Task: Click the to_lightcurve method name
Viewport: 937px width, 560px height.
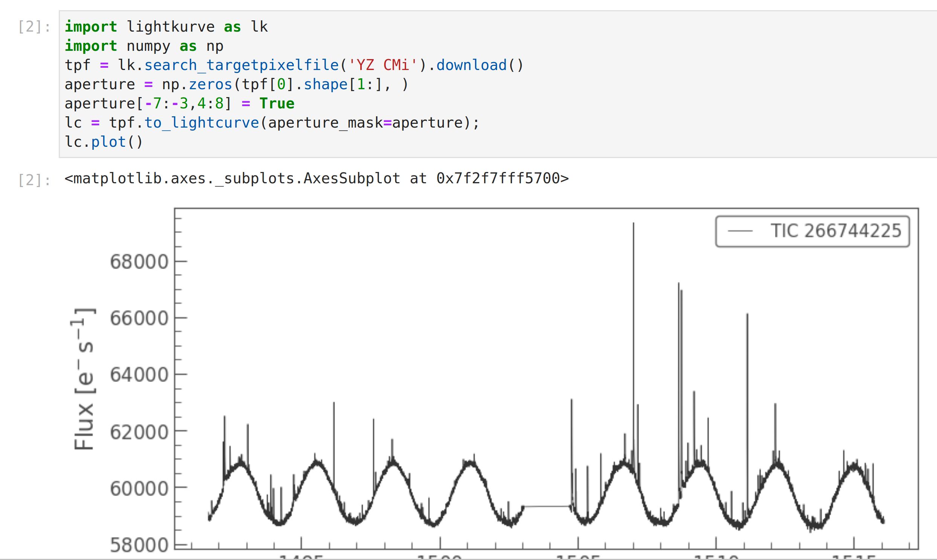Action: 201,122
